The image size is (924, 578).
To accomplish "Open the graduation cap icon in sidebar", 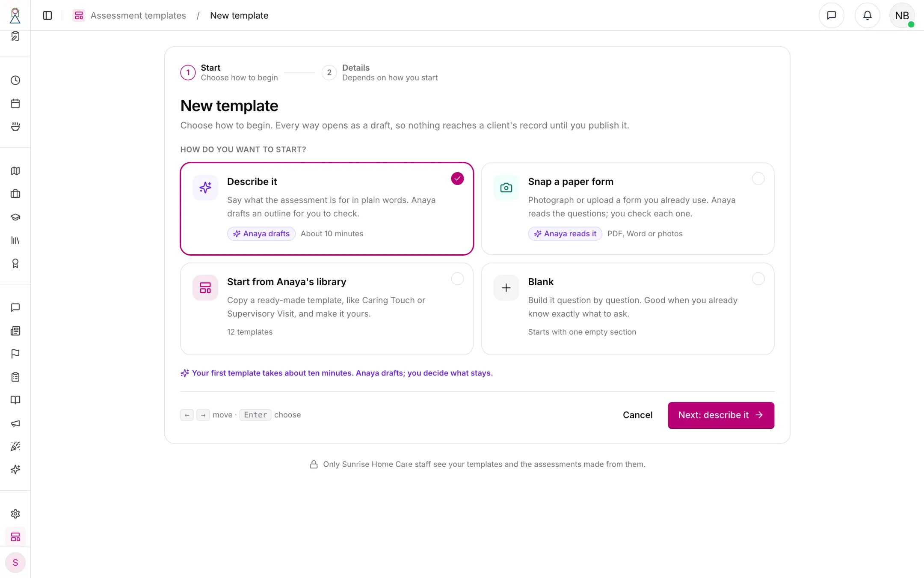I will pyautogui.click(x=15, y=217).
